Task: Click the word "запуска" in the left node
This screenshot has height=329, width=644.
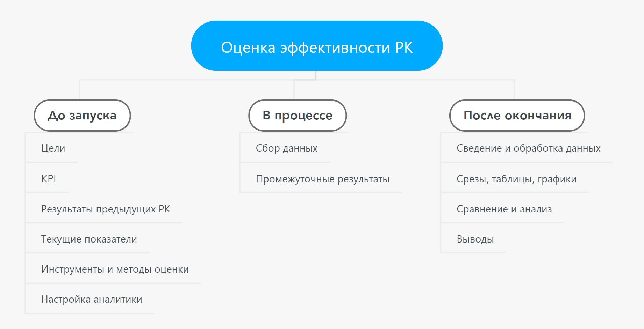Action: [x=93, y=116]
